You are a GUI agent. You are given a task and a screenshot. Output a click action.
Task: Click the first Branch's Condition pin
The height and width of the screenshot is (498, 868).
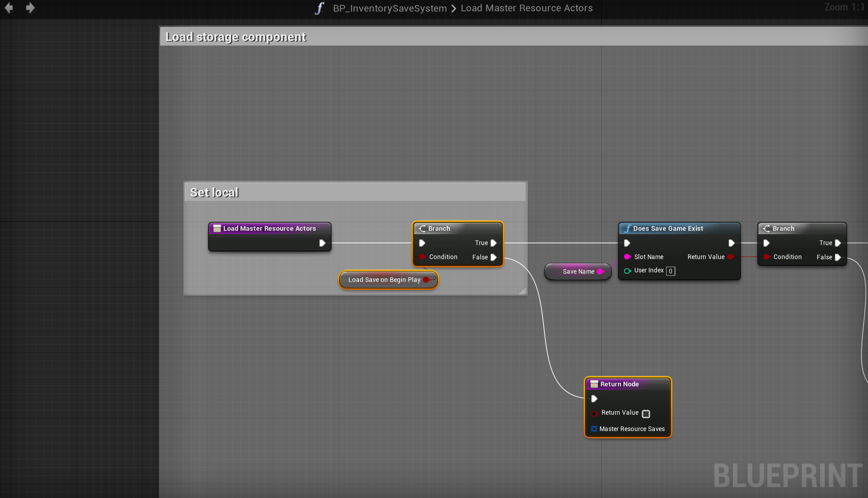(x=422, y=257)
